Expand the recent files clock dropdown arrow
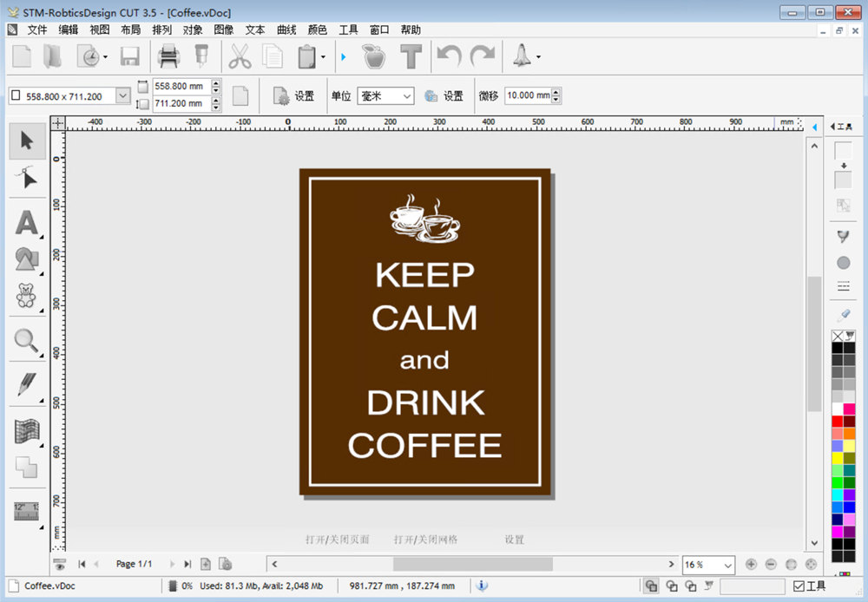Image resolution: width=868 pixels, height=602 pixels. 105,57
